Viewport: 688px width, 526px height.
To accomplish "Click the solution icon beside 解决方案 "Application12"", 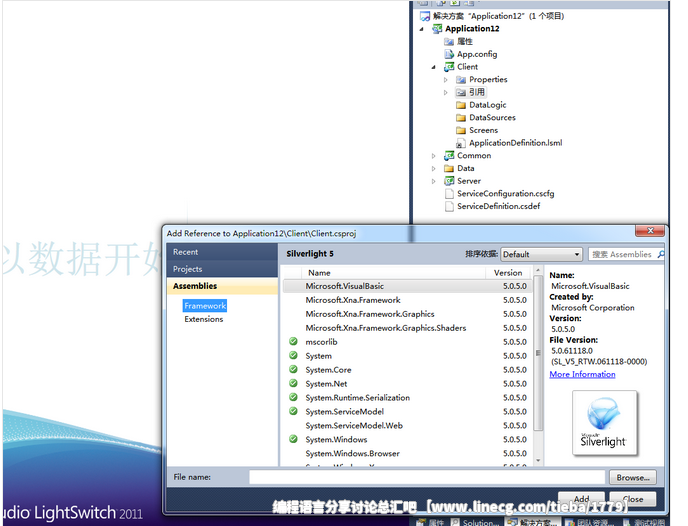I will click(x=425, y=17).
